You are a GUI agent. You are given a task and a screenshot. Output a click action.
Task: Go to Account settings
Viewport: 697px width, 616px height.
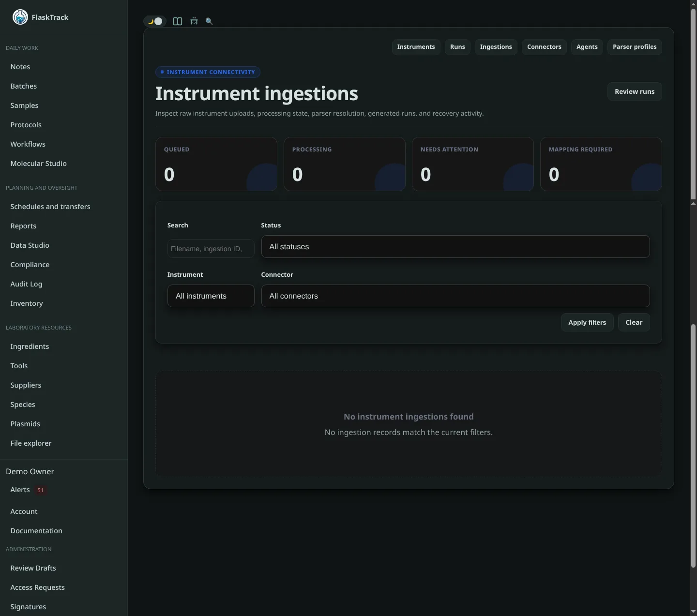(x=24, y=511)
